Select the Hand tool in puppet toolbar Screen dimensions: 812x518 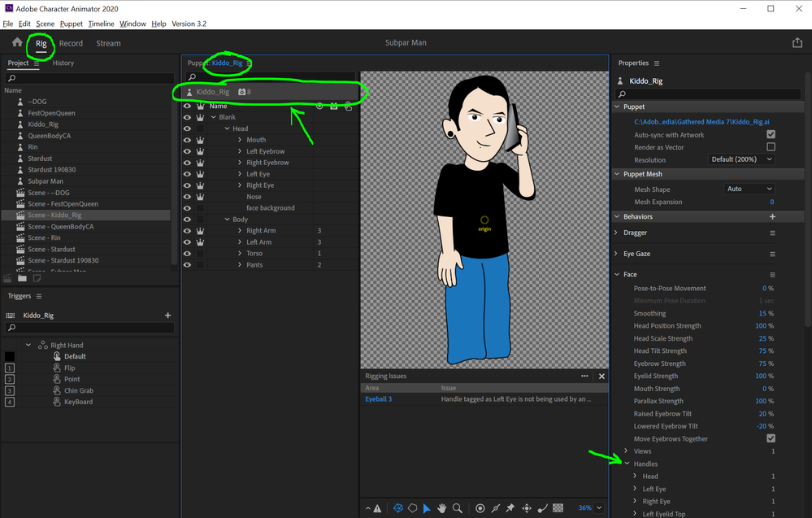[x=442, y=508]
